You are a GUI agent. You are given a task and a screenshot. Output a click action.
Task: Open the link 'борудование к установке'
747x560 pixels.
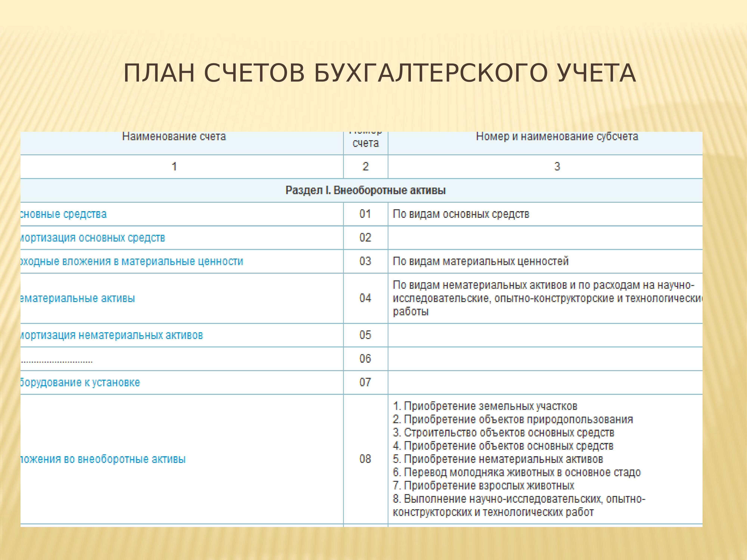(x=80, y=382)
